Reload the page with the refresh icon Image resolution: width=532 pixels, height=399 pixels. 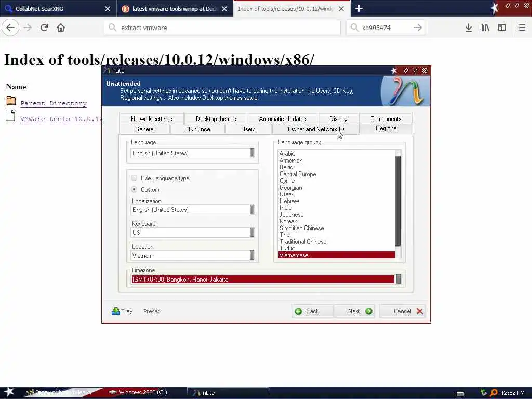pos(44,28)
